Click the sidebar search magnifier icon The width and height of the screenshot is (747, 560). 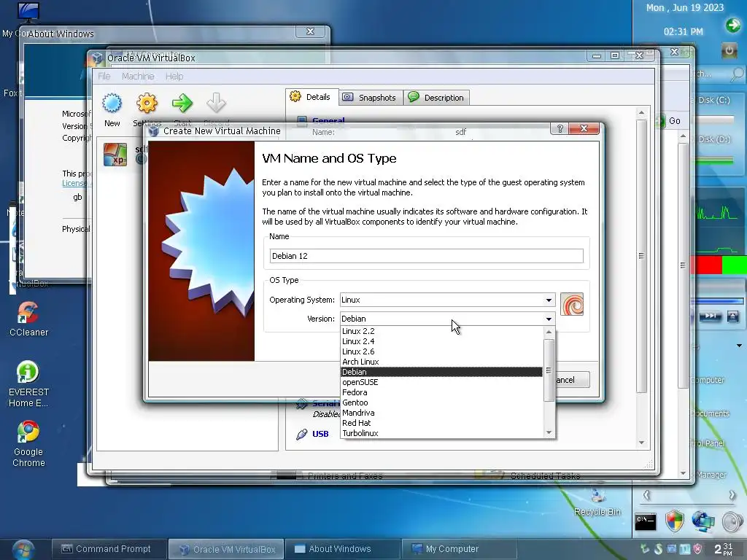click(x=737, y=74)
